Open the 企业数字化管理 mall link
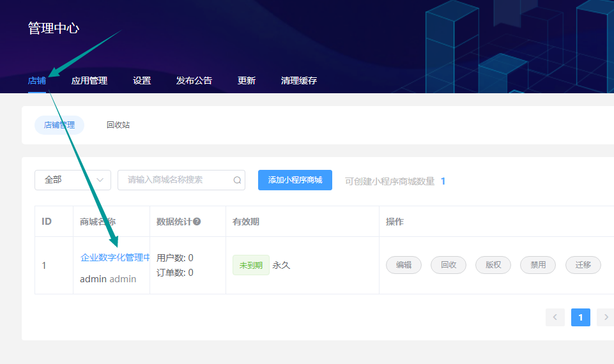The image size is (614, 364). 115,257
